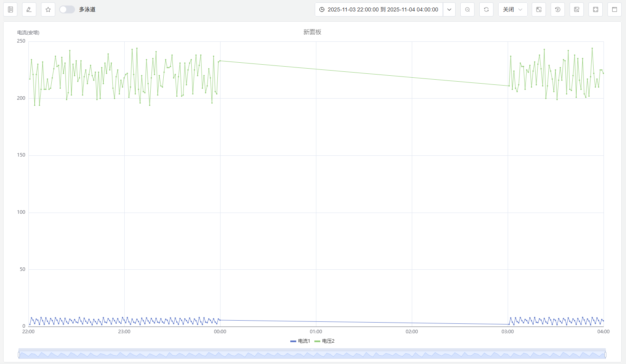The image size is (626, 364).
Task: Click the pencil edit icon
Action: [29, 9]
